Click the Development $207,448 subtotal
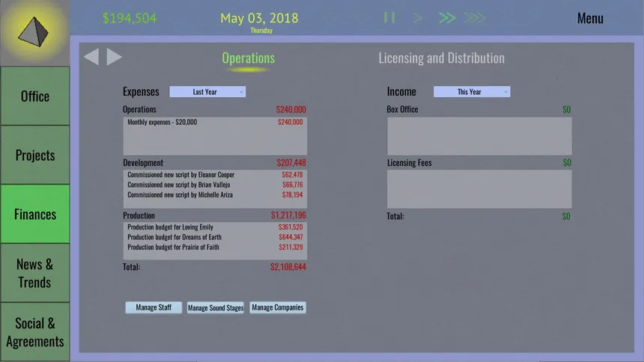 (291, 162)
